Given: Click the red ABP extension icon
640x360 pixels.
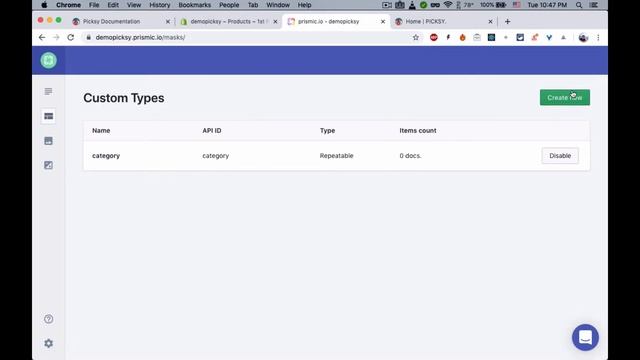Looking at the screenshot, I should pyautogui.click(x=433, y=38).
